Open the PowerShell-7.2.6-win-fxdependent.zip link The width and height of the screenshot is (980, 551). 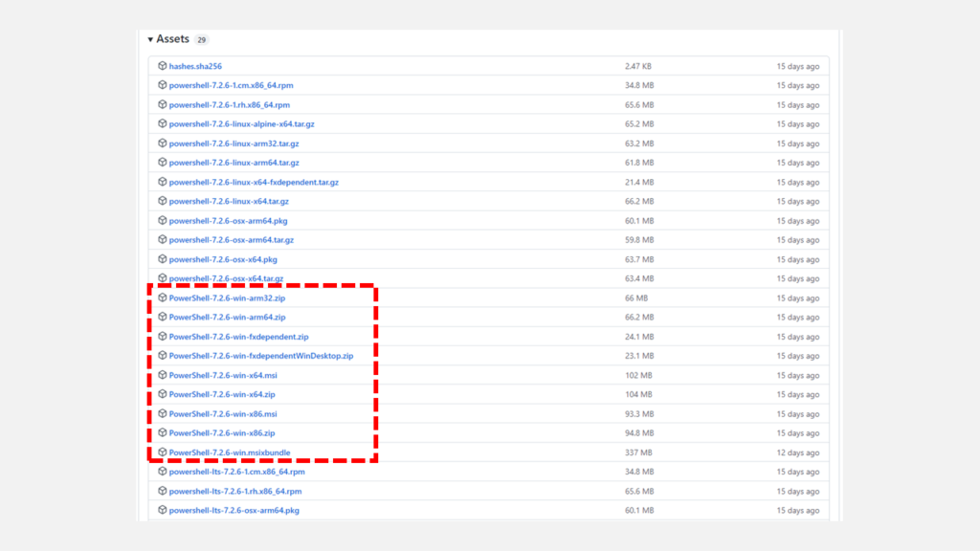(x=238, y=337)
